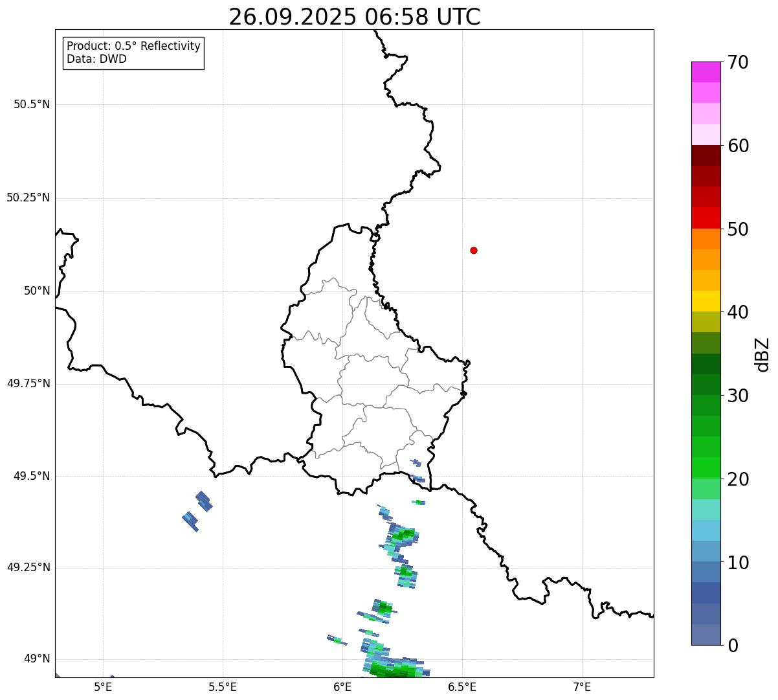Screen dimensions: 778x700
Task: Click the colorbar tick label 50
Action: click(x=738, y=229)
